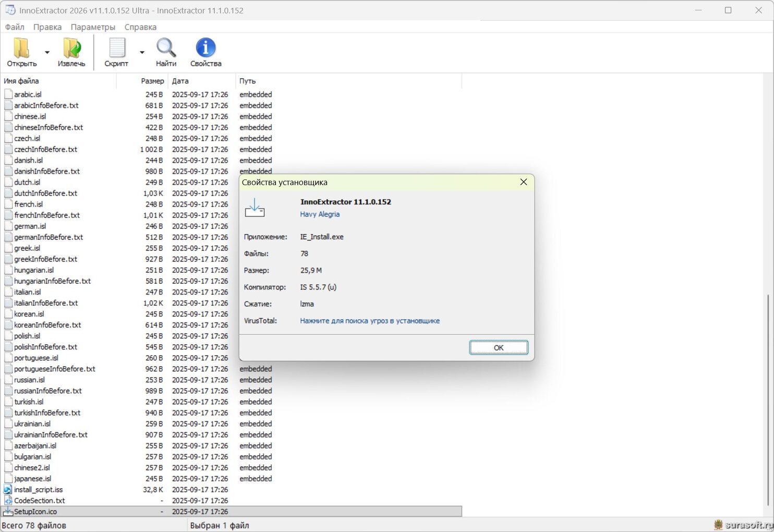Open the Properties info icon

pyautogui.click(x=205, y=49)
